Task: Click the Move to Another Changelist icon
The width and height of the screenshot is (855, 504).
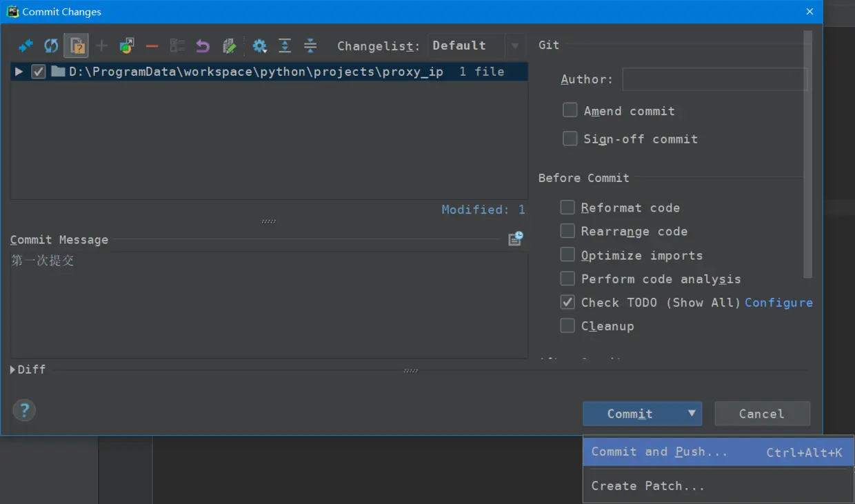Action: coord(127,46)
